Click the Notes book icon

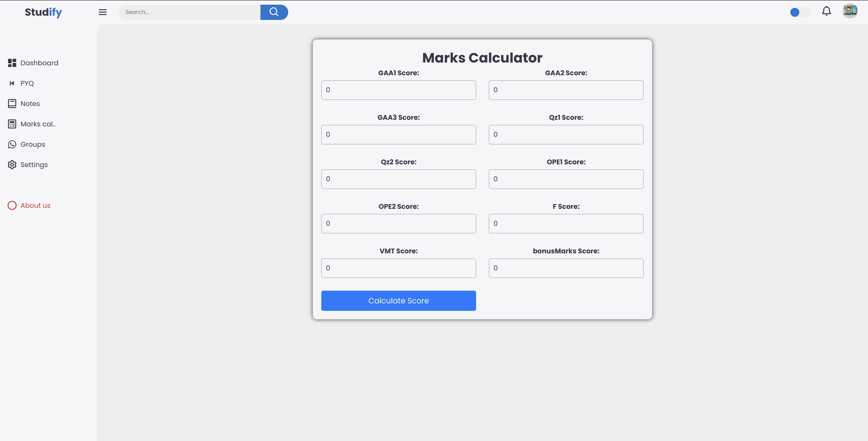point(12,104)
